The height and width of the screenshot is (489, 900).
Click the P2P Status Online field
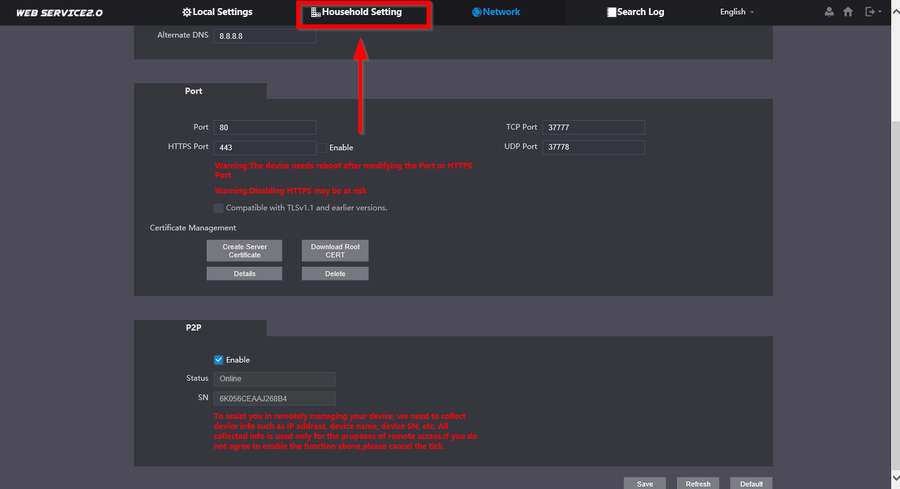click(274, 379)
